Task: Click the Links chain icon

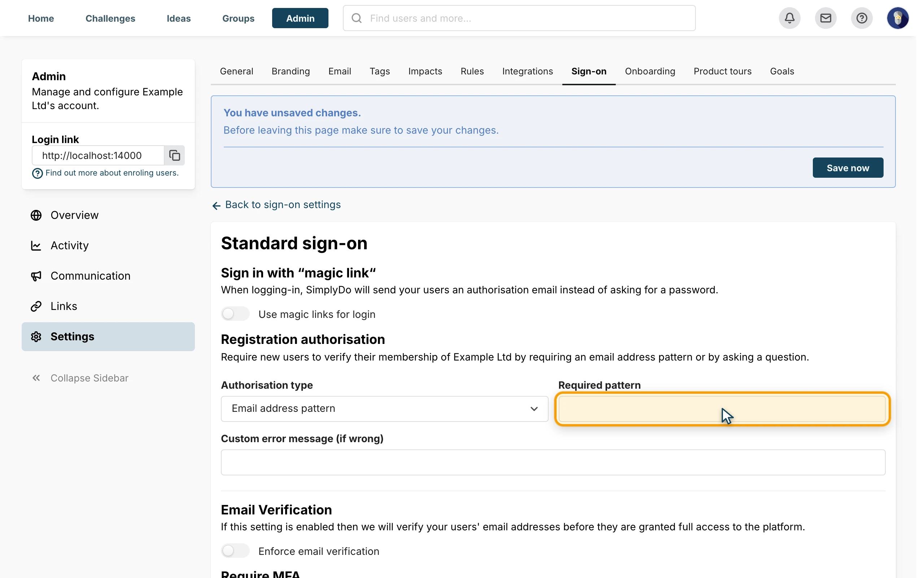Action: (x=36, y=306)
